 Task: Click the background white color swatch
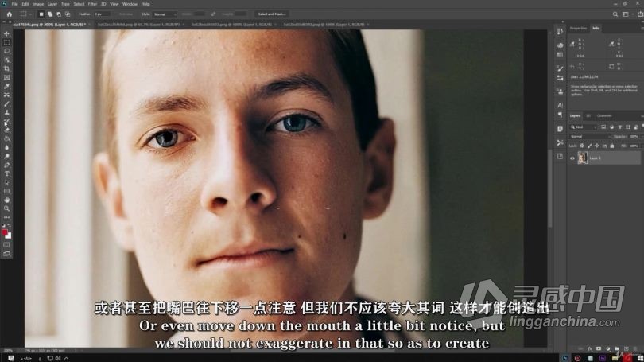coord(9,236)
